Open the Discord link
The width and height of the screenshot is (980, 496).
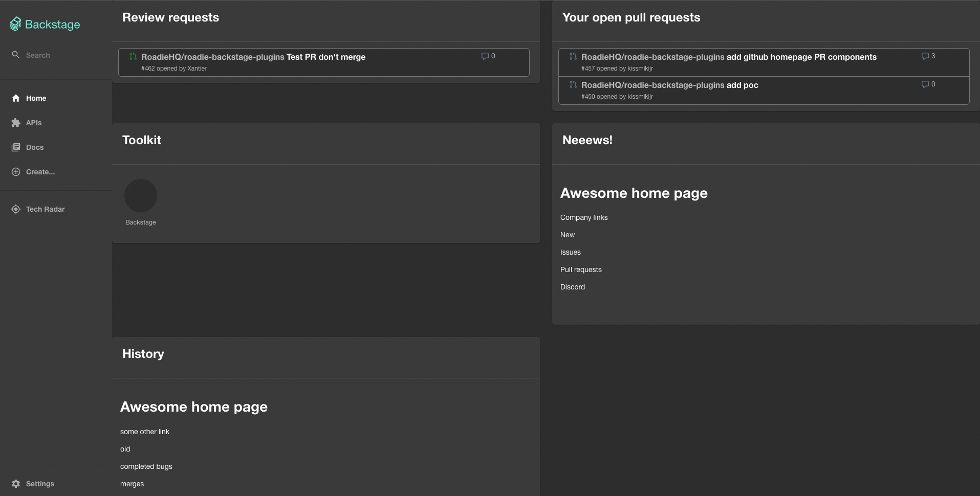[573, 287]
